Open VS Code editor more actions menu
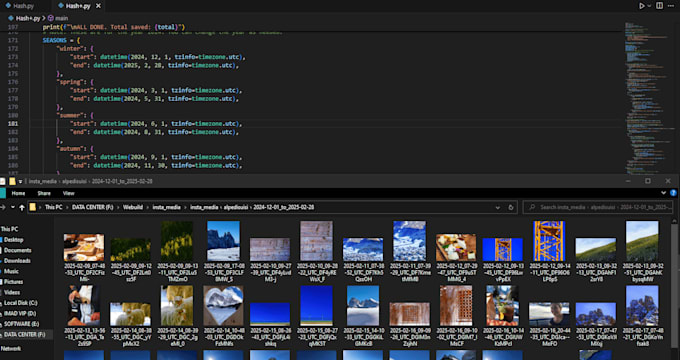 671,6
